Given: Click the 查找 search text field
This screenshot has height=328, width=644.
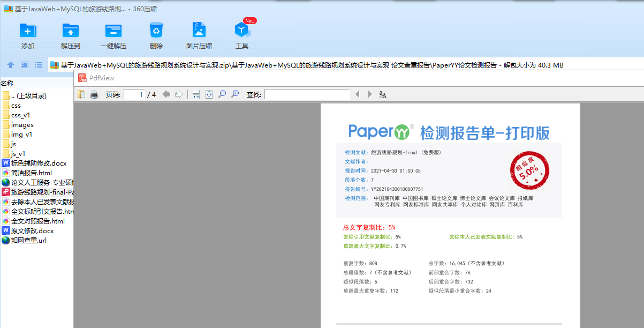Looking at the screenshot, I should point(307,94).
